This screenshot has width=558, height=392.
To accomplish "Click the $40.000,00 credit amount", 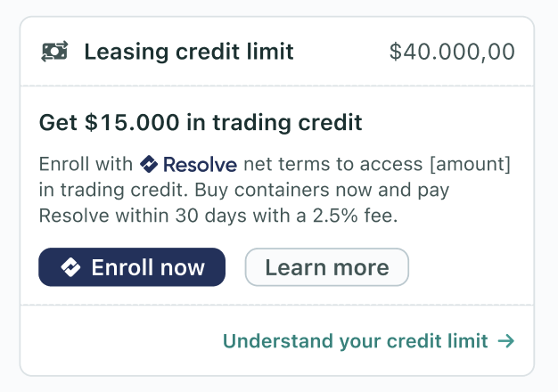I will [452, 52].
